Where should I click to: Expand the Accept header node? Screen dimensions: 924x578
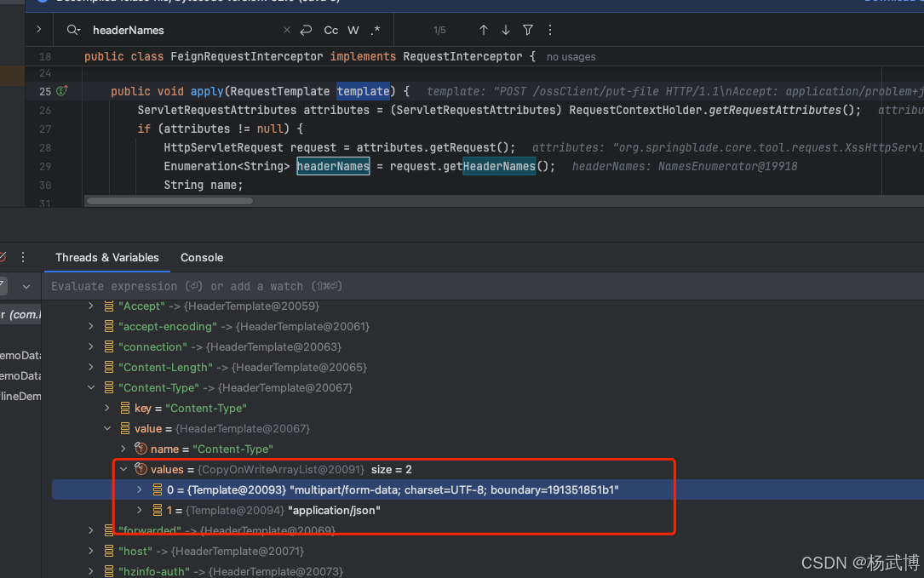point(89,306)
